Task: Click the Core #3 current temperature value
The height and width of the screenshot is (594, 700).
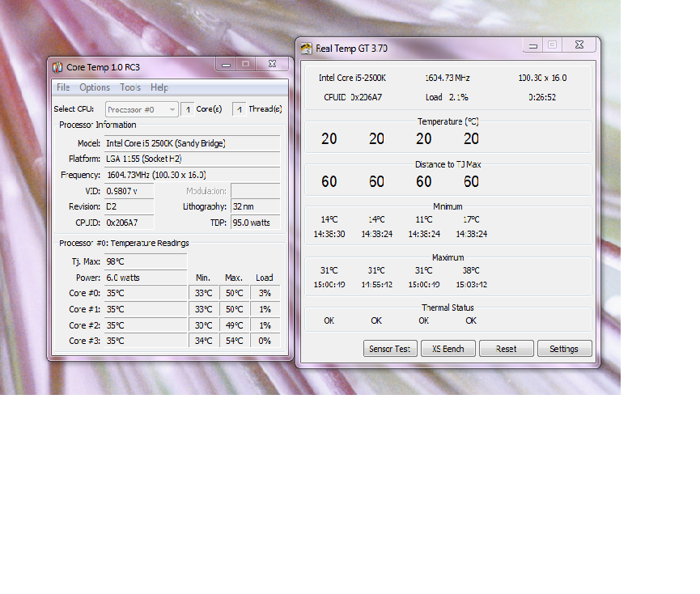Action: pos(146,341)
